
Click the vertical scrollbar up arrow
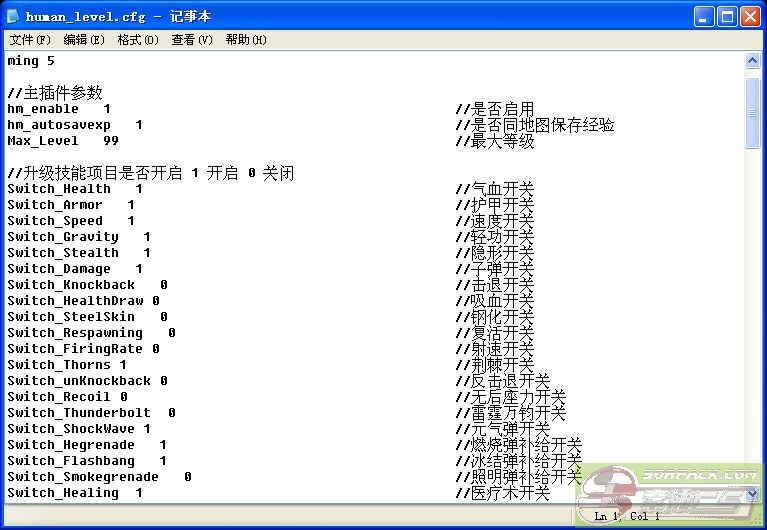[x=753, y=62]
